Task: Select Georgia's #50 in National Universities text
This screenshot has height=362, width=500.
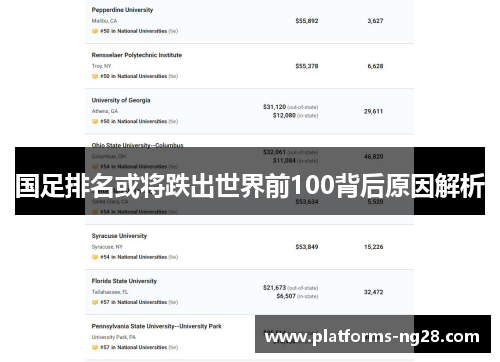Action: [134, 121]
